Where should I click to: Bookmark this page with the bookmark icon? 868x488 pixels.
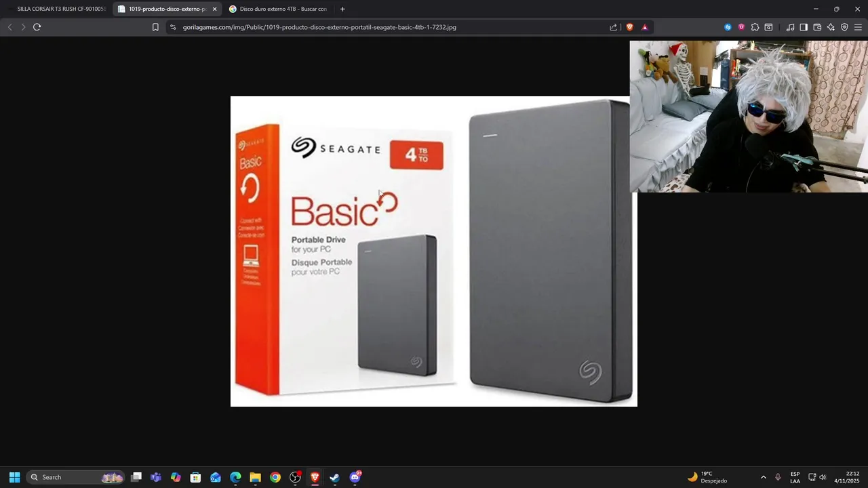click(155, 27)
